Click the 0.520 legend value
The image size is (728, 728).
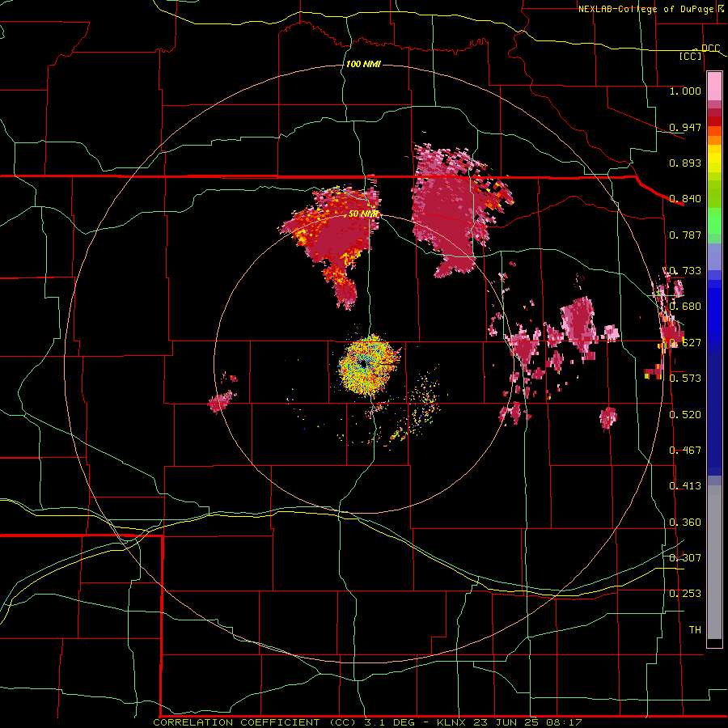pyautogui.click(x=685, y=414)
